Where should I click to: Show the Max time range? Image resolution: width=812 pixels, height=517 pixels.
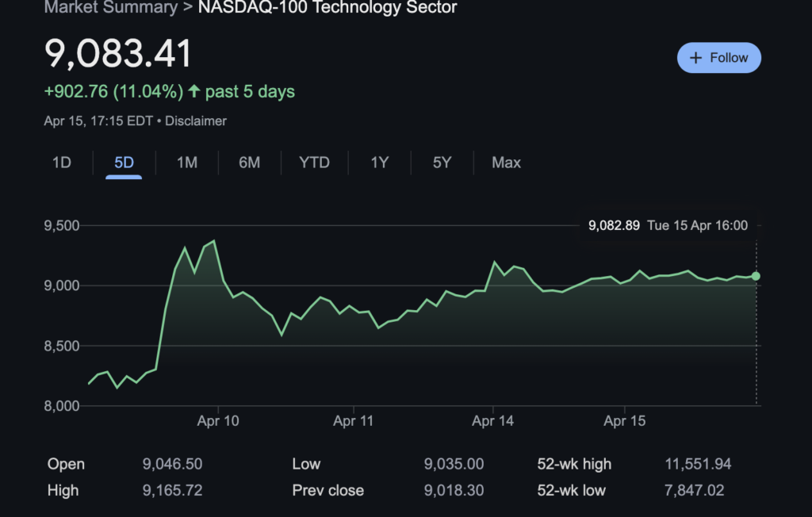(506, 163)
